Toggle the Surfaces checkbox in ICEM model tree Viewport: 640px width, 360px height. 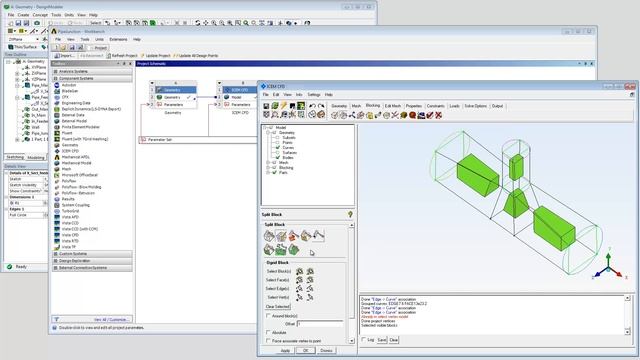(278, 152)
